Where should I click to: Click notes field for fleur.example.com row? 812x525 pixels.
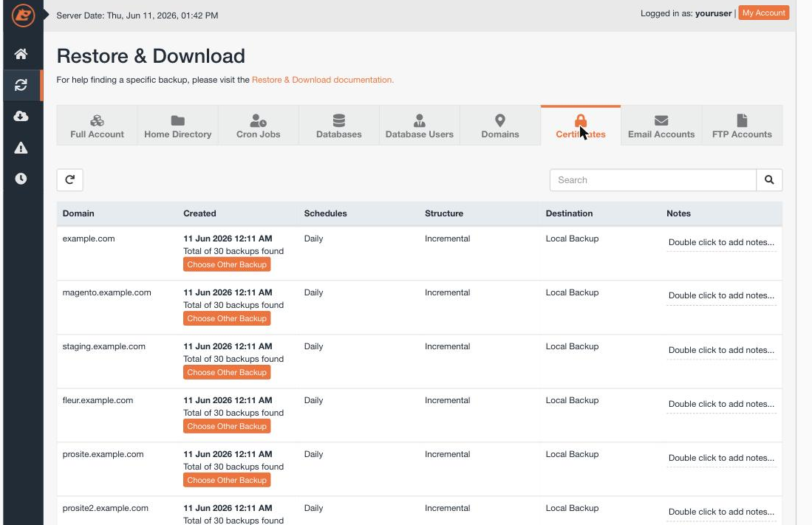point(721,404)
